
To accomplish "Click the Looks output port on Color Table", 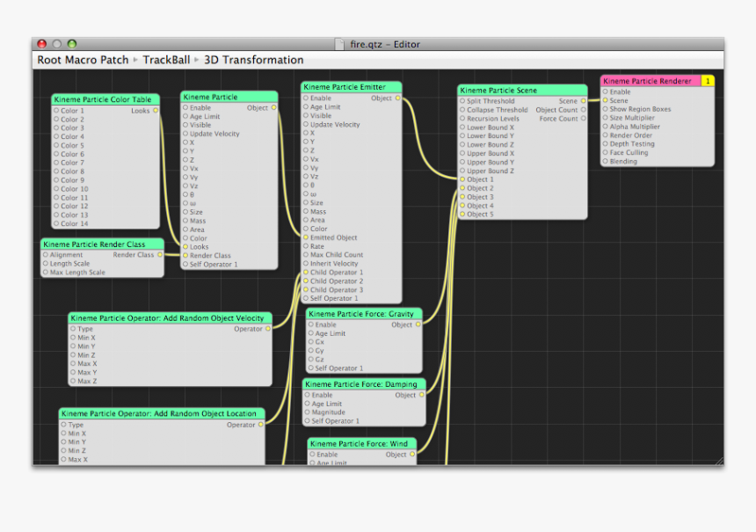I will (156, 111).
